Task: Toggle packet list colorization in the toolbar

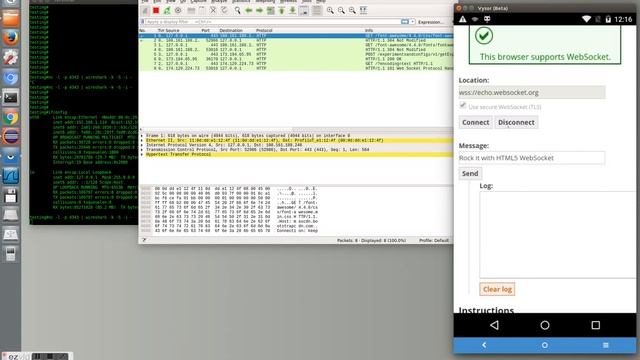Action: (x=317, y=11)
